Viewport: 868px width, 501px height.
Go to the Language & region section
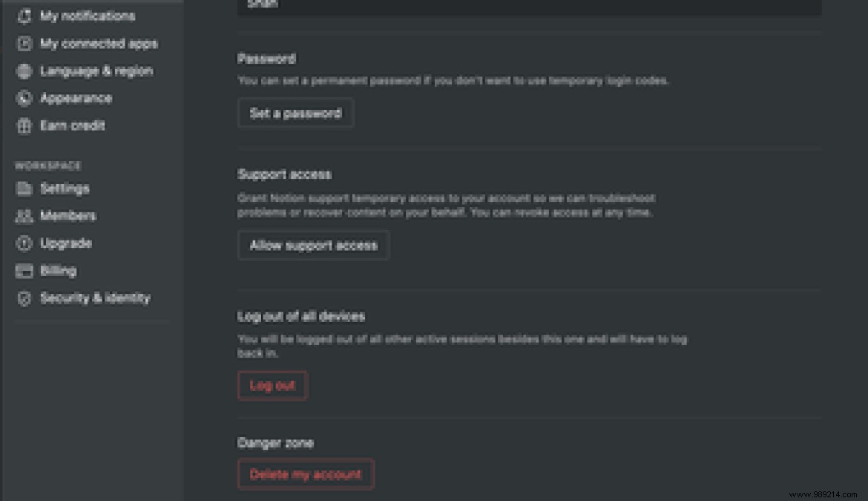point(96,71)
